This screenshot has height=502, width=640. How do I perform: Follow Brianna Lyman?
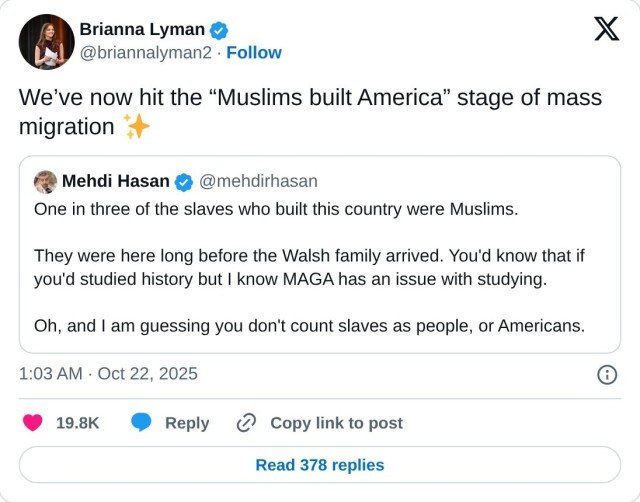(254, 52)
